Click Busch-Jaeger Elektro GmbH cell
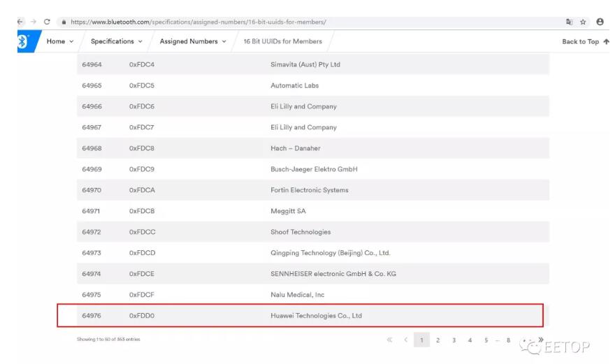 click(x=314, y=170)
